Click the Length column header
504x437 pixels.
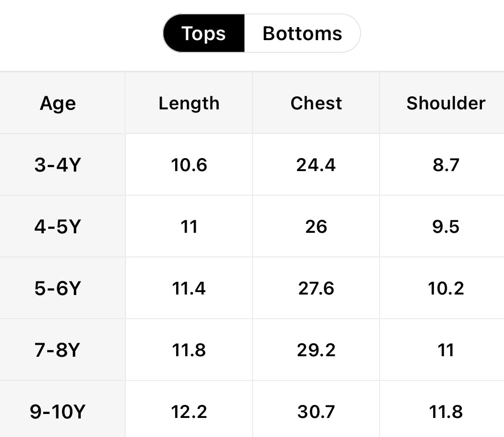189,103
